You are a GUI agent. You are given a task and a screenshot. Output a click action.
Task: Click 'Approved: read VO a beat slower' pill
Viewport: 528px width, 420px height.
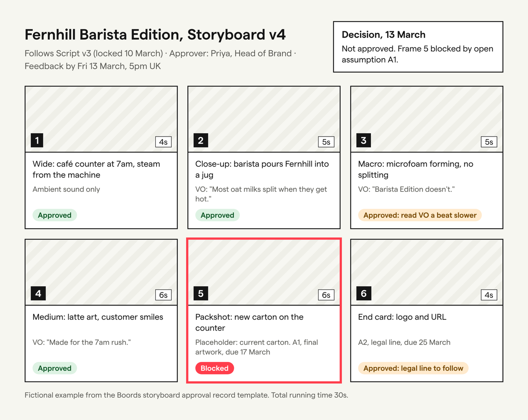[x=420, y=215]
